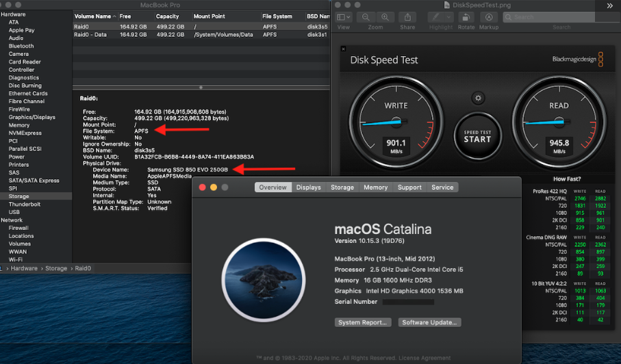The image size is (621, 364).
Task: Select NVMExpress in Hardware sidebar
Action: 25,133
